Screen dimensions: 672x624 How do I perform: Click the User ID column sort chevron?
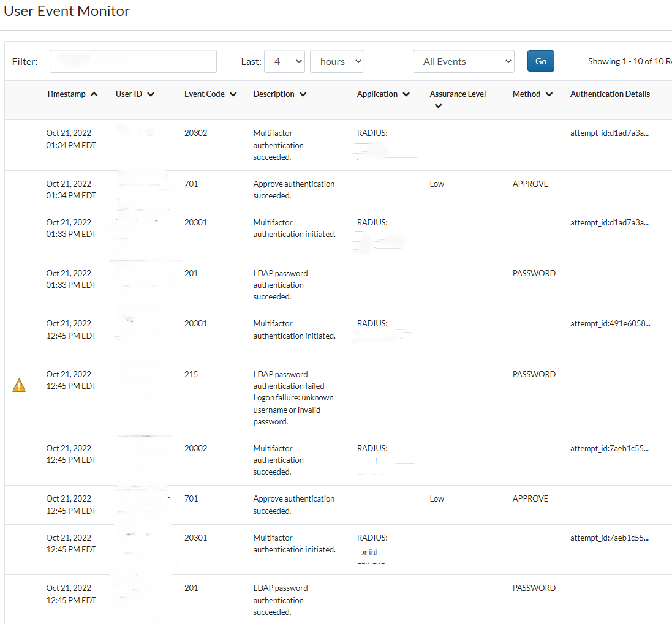(x=151, y=94)
